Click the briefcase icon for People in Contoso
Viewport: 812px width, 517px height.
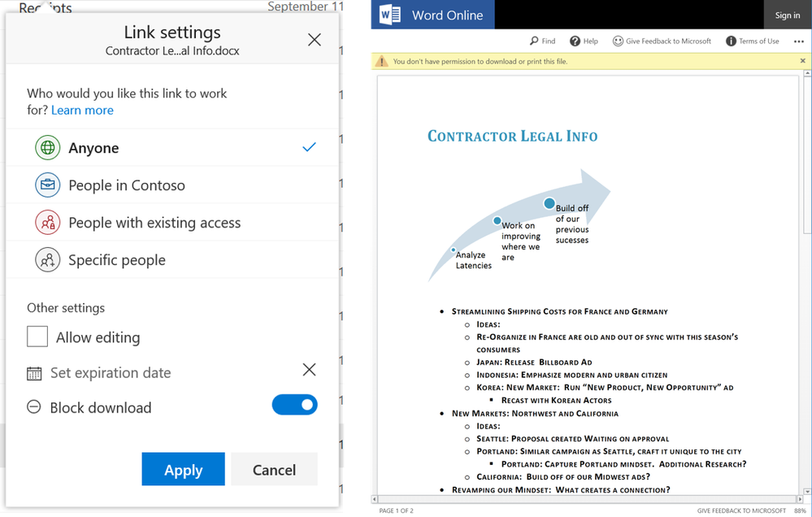[x=48, y=185]
